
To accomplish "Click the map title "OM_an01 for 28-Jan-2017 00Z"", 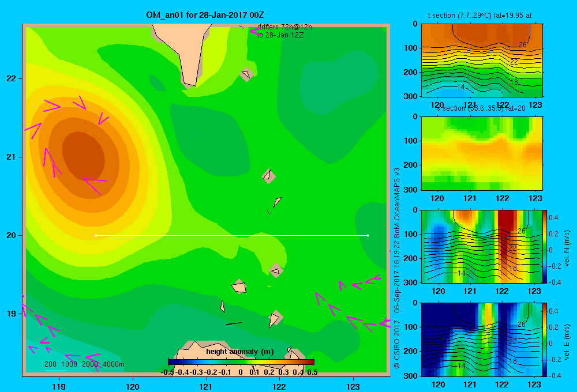I will [205, 15].
